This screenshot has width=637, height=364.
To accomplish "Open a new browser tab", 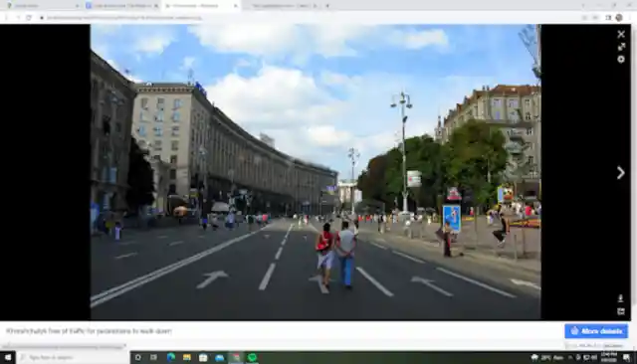I will point(327,6).
